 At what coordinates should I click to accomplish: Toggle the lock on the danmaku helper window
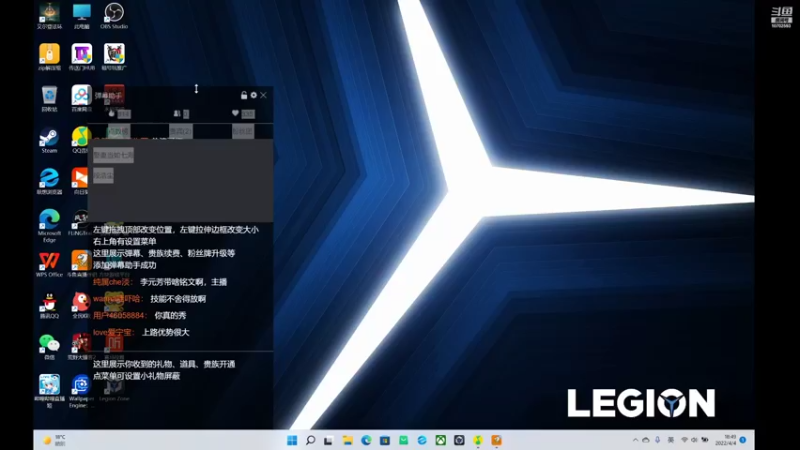point(244,95)
